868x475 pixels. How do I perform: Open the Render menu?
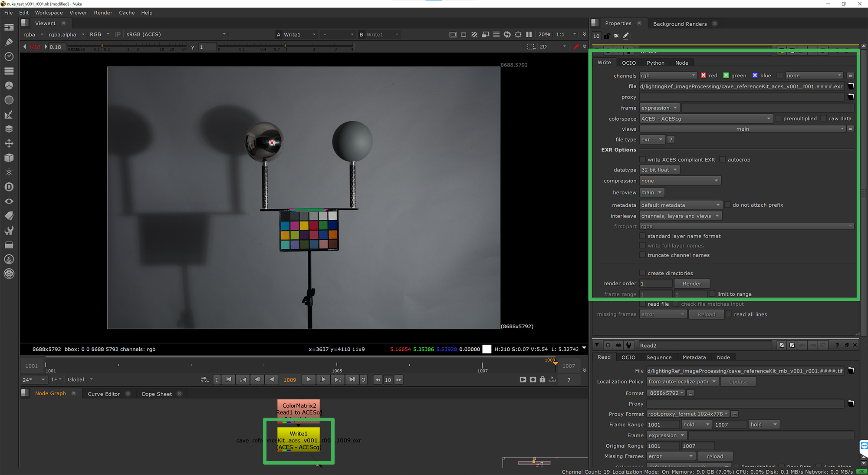tap(103, 13)
